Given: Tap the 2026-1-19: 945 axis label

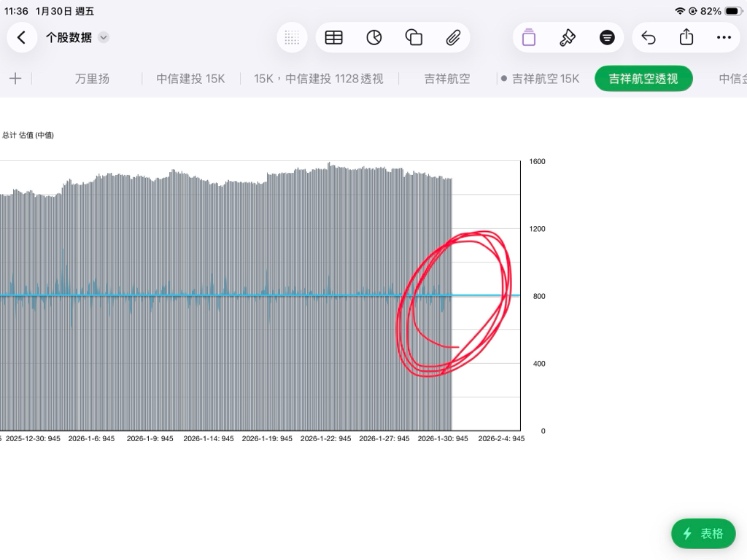Looking at the screenshot, I should (x=267, y=438).
